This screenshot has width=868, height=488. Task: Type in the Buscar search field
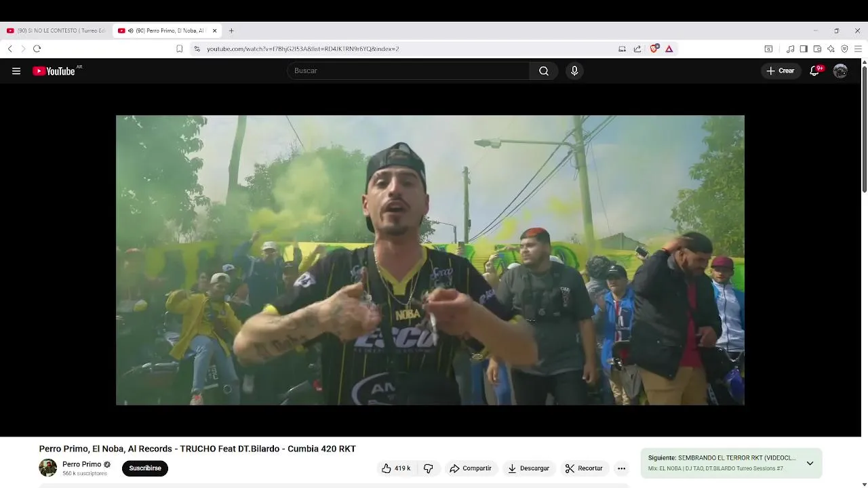408,70
